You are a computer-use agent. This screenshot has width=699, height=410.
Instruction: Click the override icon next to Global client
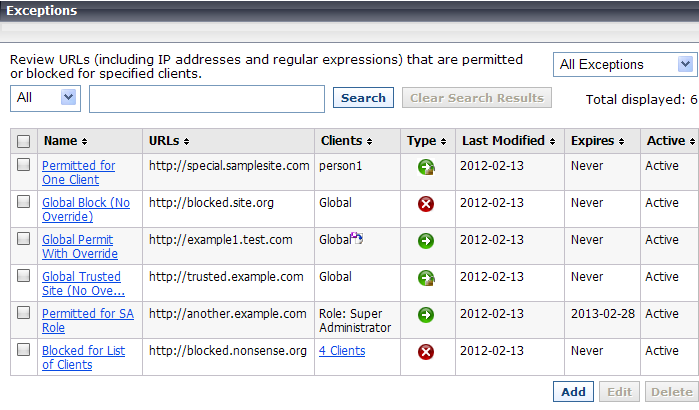357,238
